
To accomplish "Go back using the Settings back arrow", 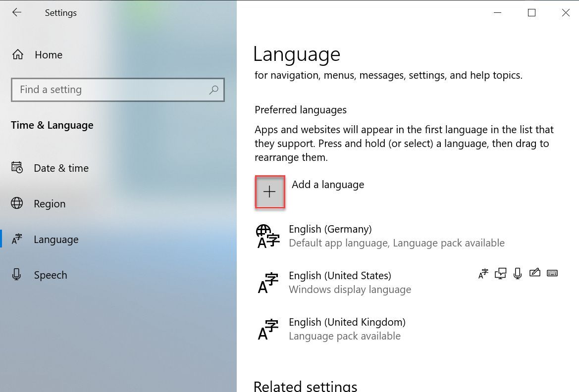I will (x=17, y=12).
